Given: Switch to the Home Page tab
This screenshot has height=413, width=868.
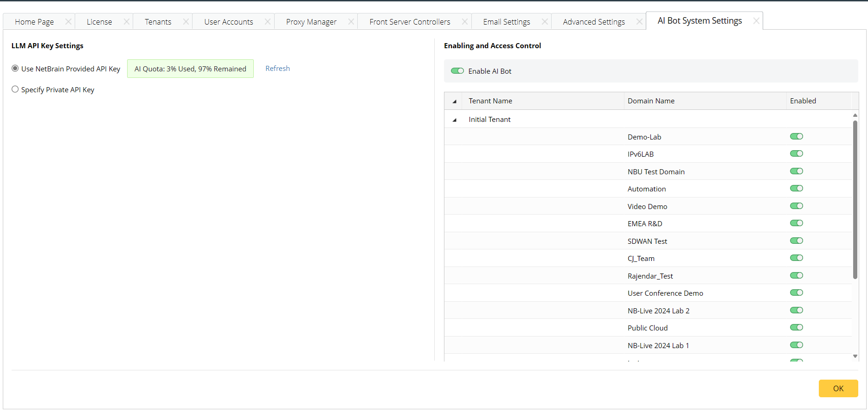Looking at the screenshot, I should pos(34,22).
